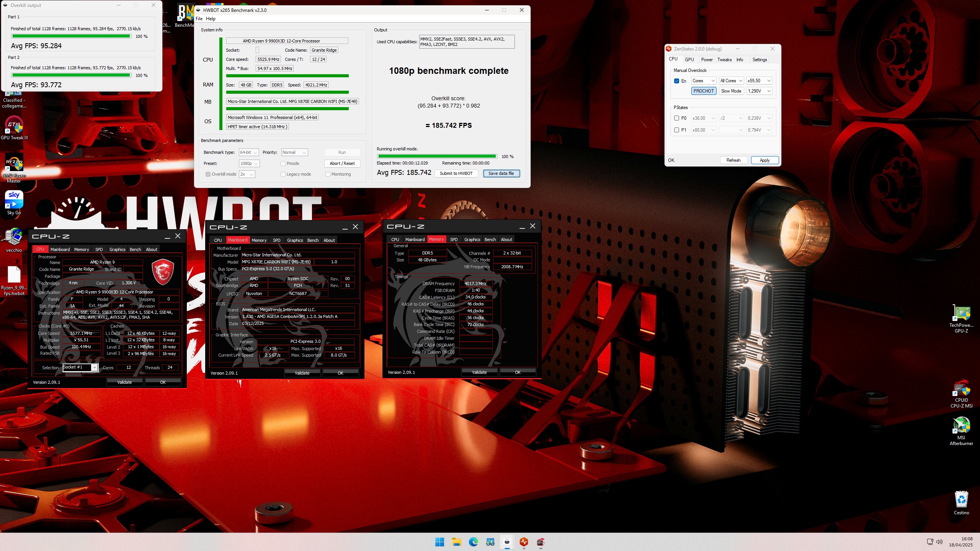Open the Preset 1080p dropdown
Image resolution: width=980 pixels, height=551 pixels.
point(249,163)
